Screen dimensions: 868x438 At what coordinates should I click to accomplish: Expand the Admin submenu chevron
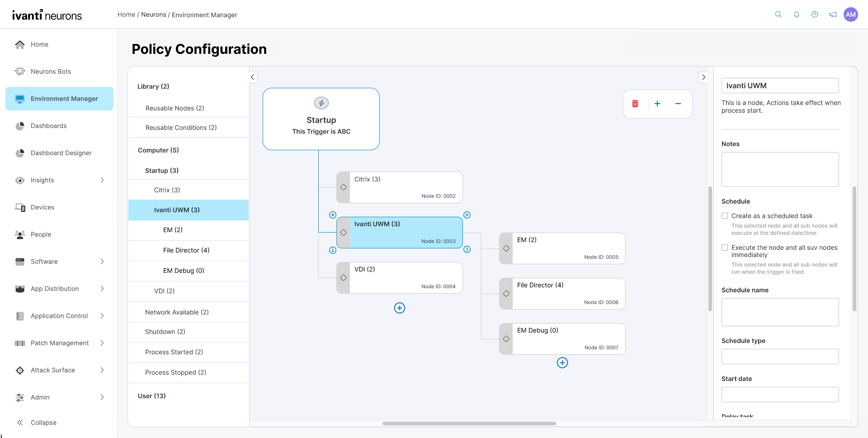tap(102, 397)
